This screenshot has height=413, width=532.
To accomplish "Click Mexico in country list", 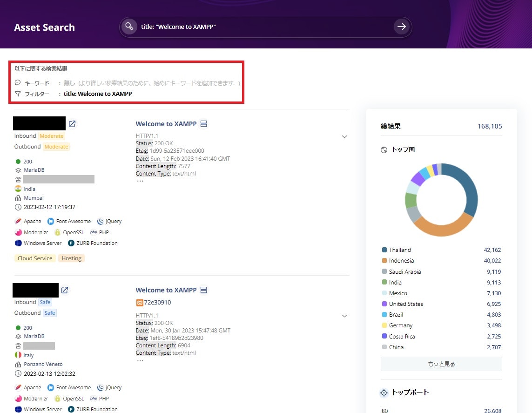I will [x=398, y=293].
